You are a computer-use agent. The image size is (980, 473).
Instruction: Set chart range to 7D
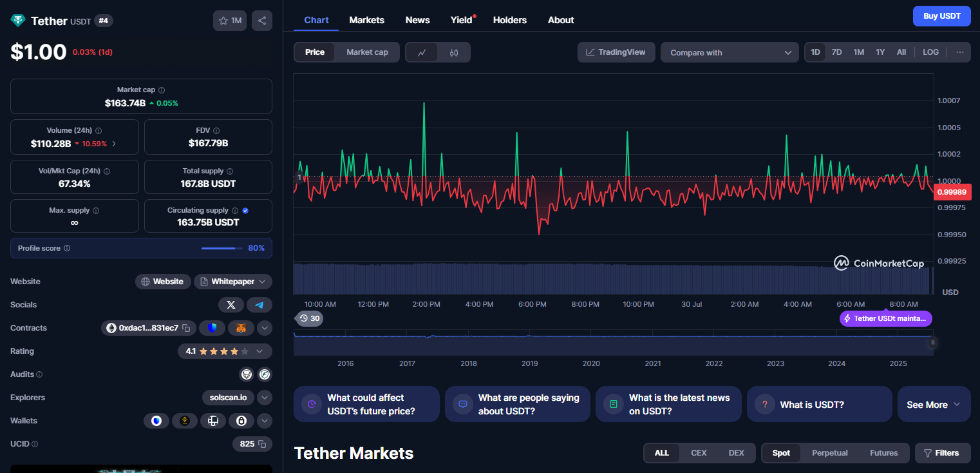tap(836, 52)
